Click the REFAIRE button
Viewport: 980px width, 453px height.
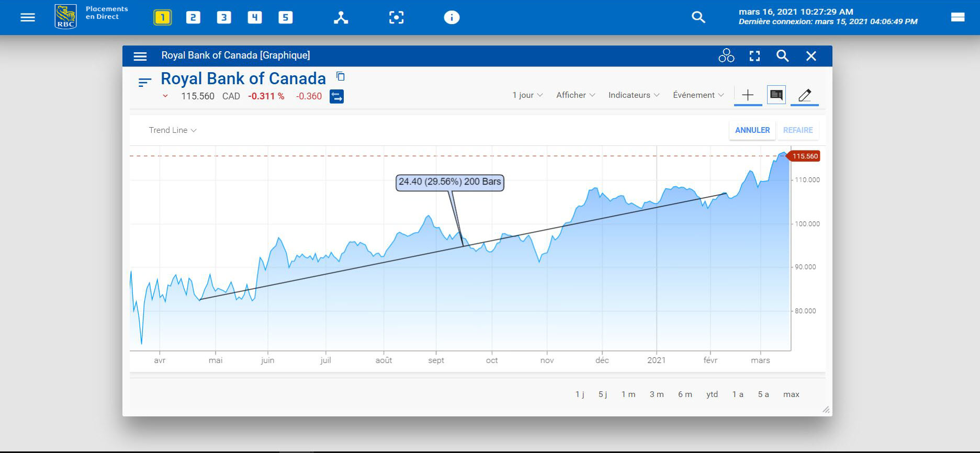point(798,130)
